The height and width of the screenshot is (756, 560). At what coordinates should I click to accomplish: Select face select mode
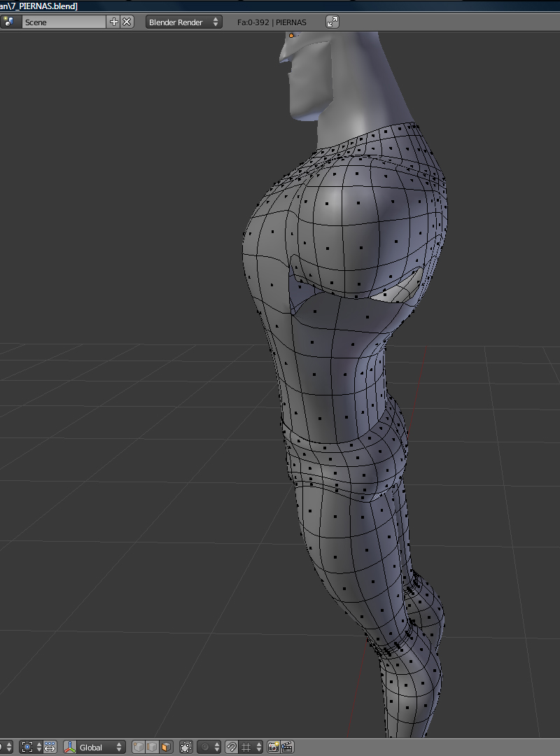click(166, 748)
